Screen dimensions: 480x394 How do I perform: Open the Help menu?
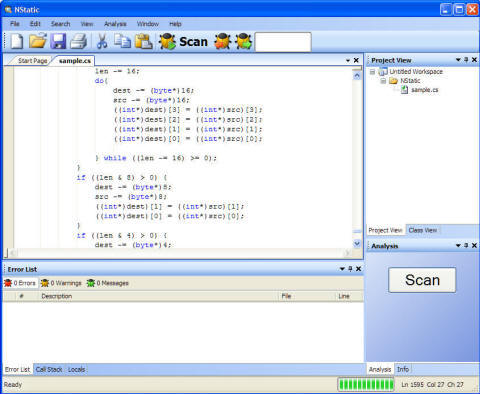tap(175, 24)
